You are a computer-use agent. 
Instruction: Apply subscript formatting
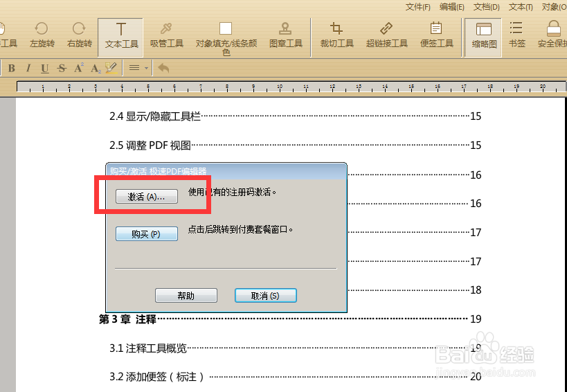96,69
